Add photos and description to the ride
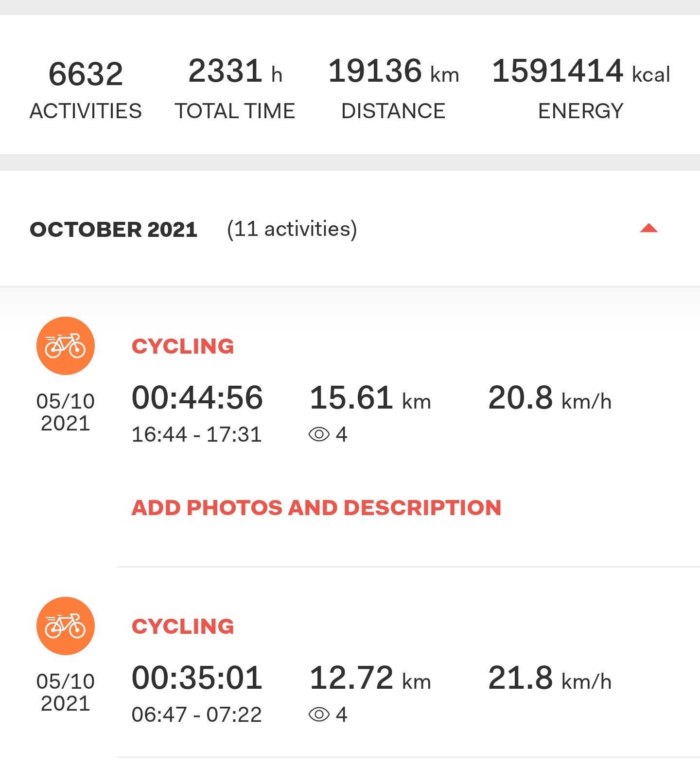Image resolution: width=700 pixels, height=769 pixels. 316,508
